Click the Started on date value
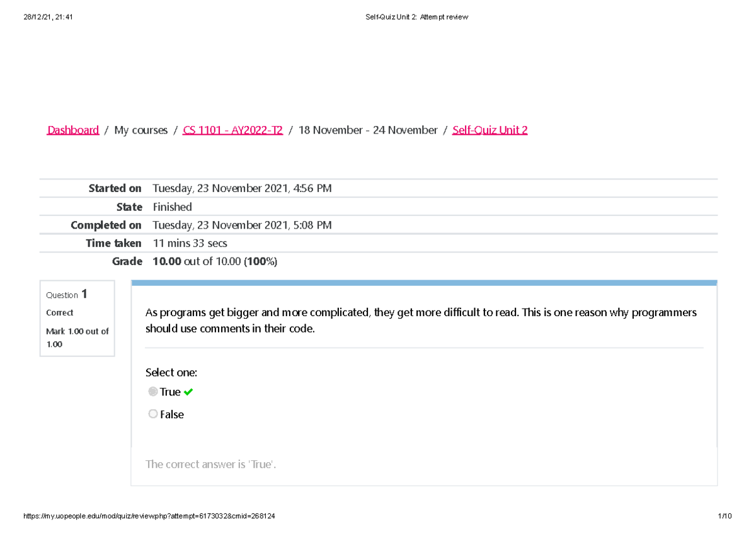756x534 pixels. tap(242, 188)
